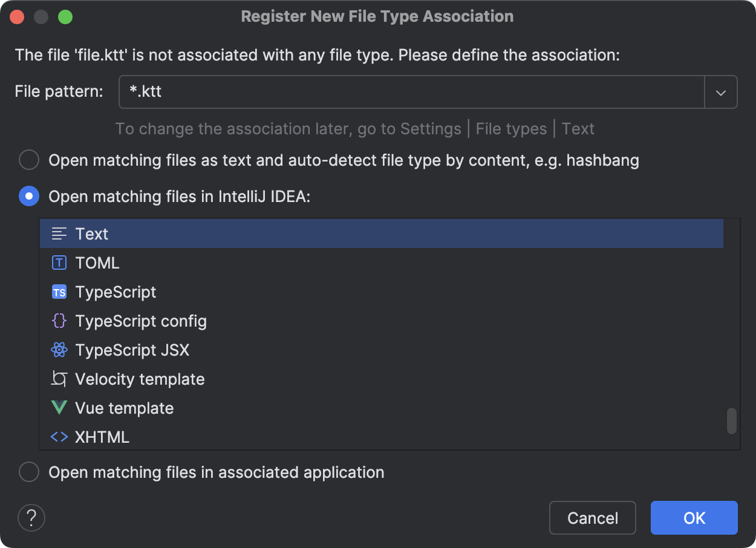Click the Text file type icon
This screenshot has height=548, width=756.
pyautogui.click(x=59, y=233)
